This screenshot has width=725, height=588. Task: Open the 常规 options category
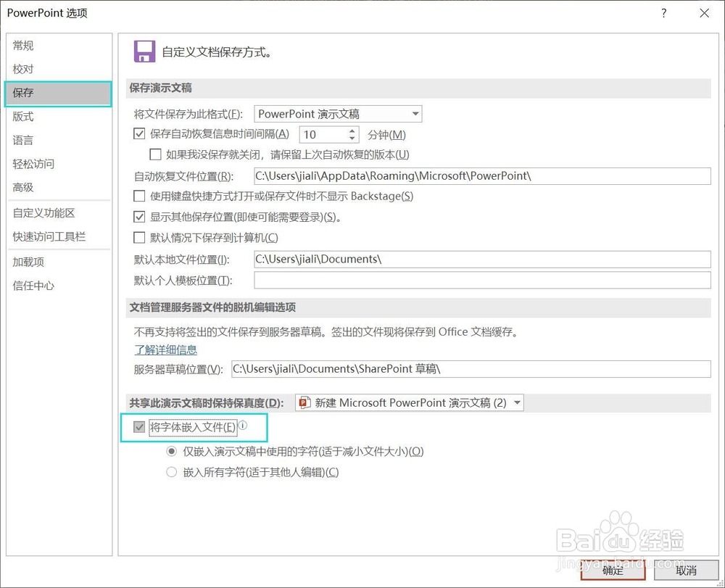[x=23, y=45]
